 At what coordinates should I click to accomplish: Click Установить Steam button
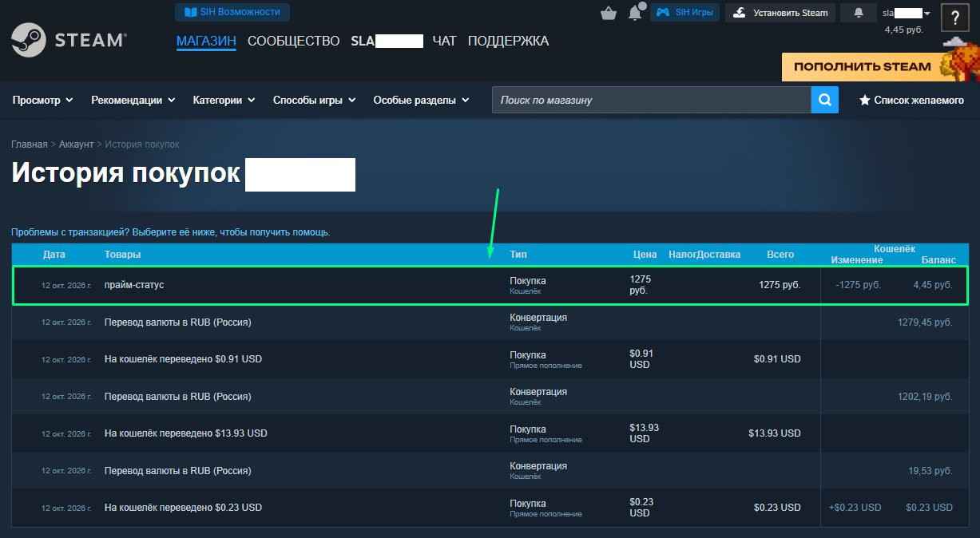tap(781, 13)
